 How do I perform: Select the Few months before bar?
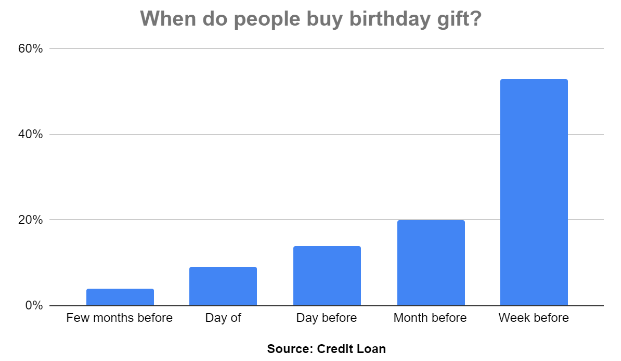tap(120, 297)
